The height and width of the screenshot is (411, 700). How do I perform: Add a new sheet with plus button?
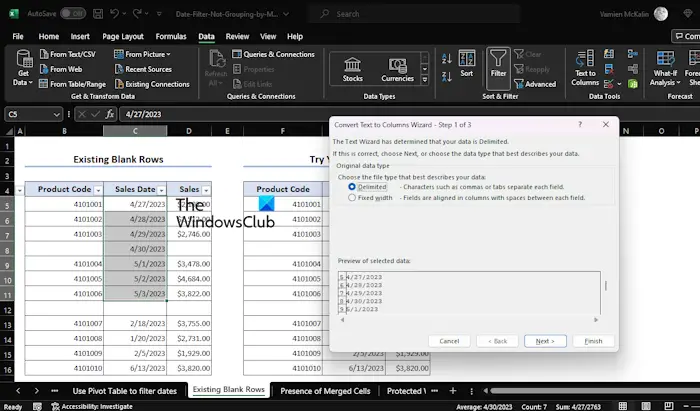(452, 391)
